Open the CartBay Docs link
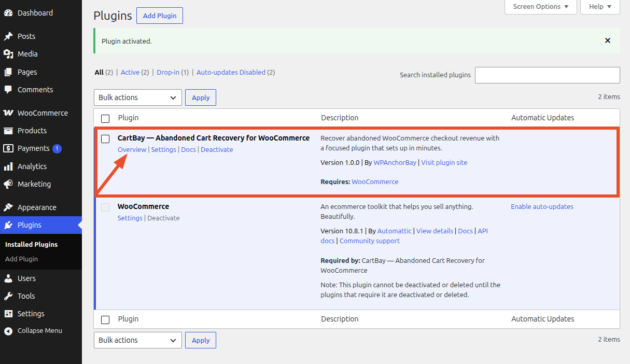Viewport: 630px width, 364px height. point(188,149)
